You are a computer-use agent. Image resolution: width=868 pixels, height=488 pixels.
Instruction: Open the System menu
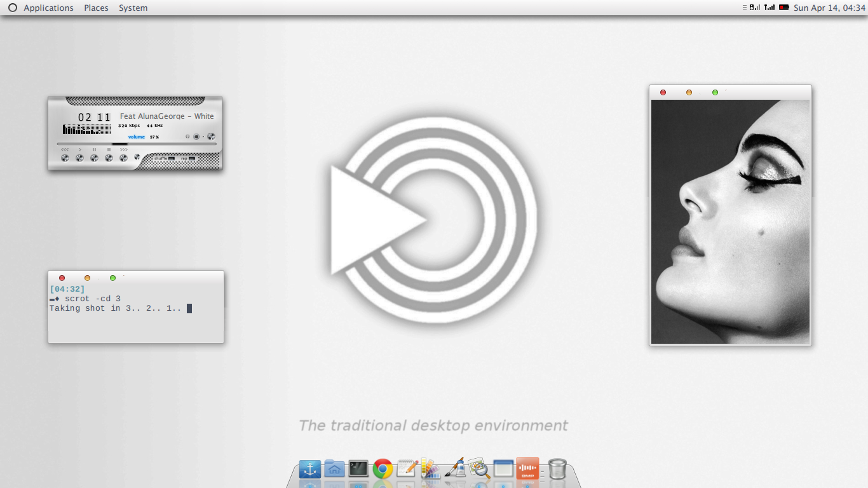click(133, 8)
